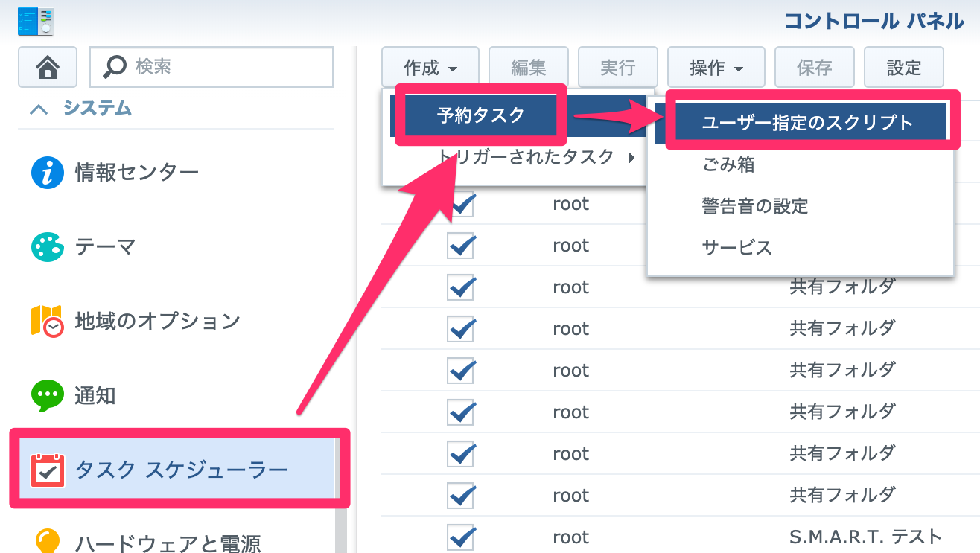This screenshot has width=980, height=553.
Task: Uncheck the checkbox in the S.M.A.R.T. テスト row
Action: pyautogui.click(x=461, y=537)
